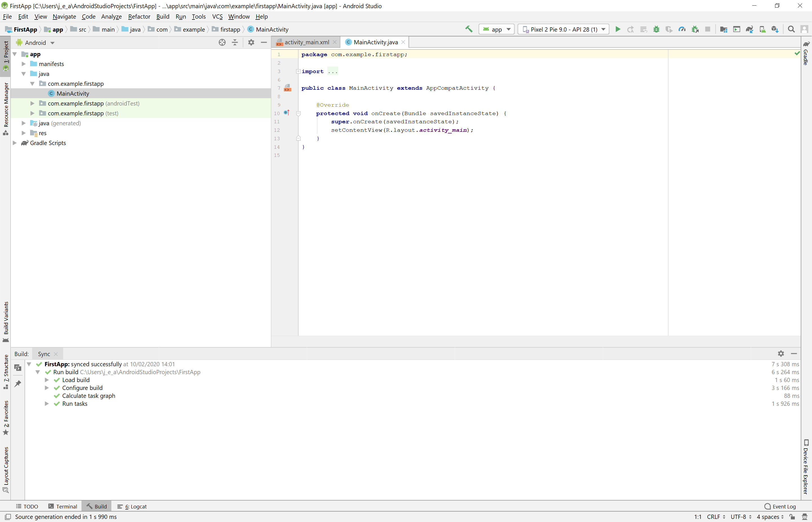Expand com.example.firstapp (androidTest) package

[x=32, y=103]
